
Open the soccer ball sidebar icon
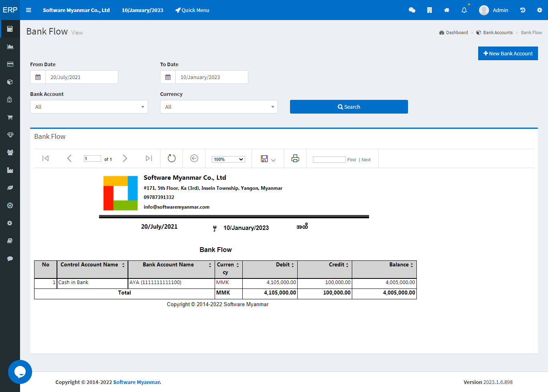coord(10,205)
